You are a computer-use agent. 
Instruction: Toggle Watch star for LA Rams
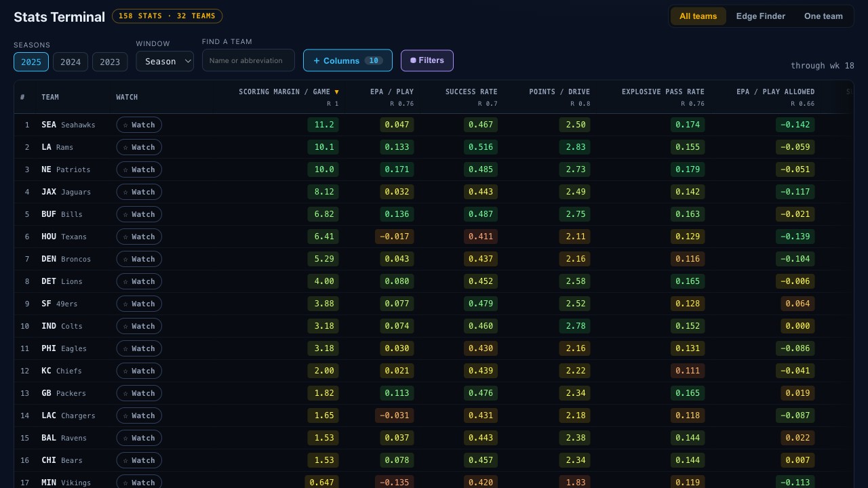click(x=139, y=147)
